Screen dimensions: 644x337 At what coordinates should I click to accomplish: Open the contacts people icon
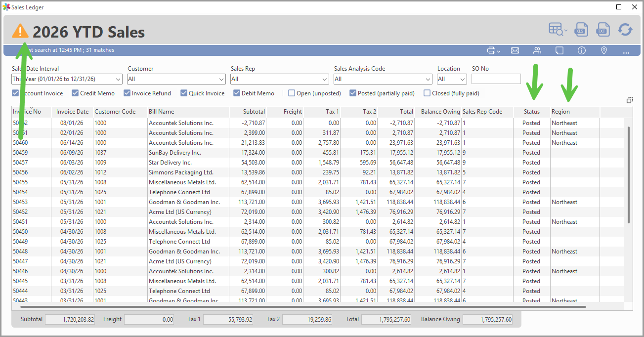tap(537, 50)
